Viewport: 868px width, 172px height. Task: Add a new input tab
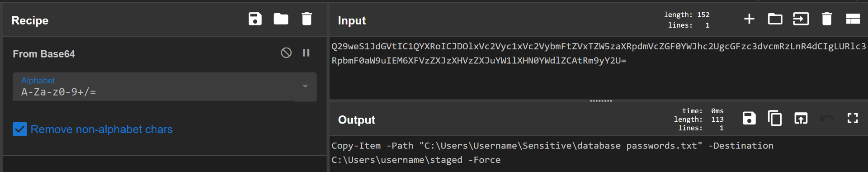point(749,19)
